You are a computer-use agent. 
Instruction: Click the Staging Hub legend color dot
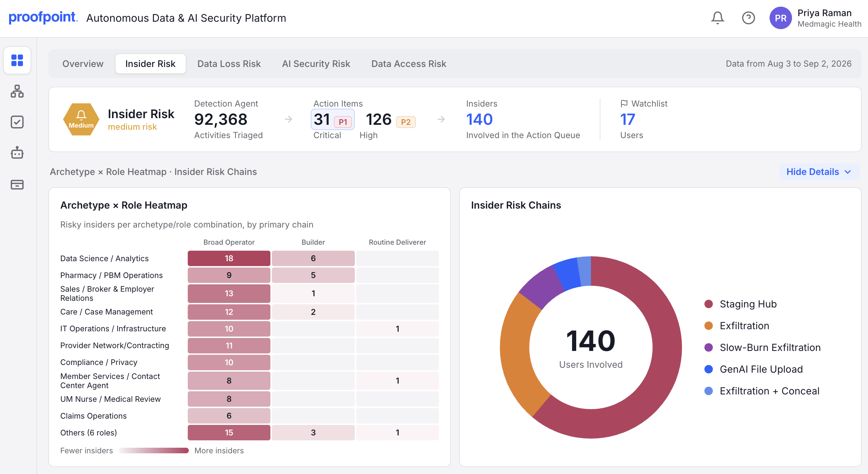pos(709,304)
